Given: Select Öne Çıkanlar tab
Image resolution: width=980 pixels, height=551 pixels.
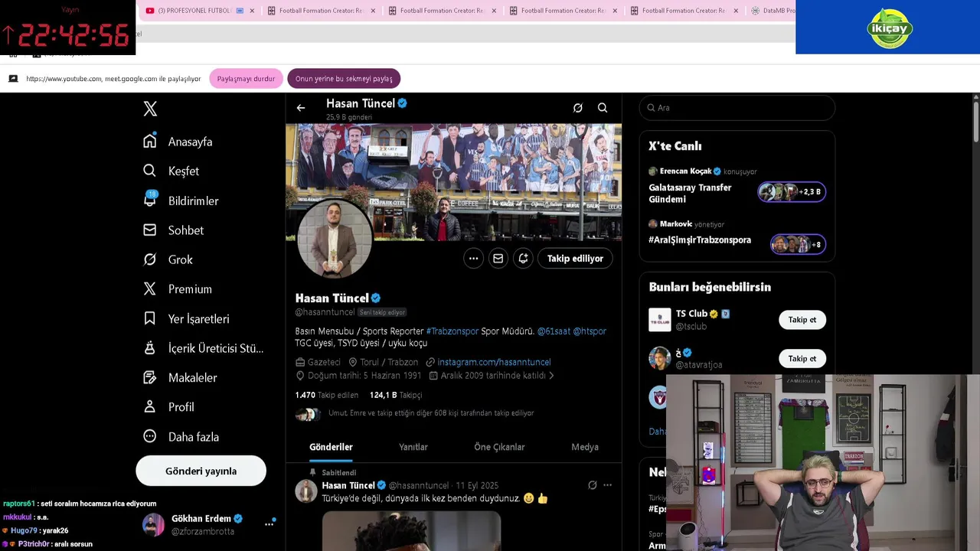Looking at the screenshot, I should tap(499, 447).
